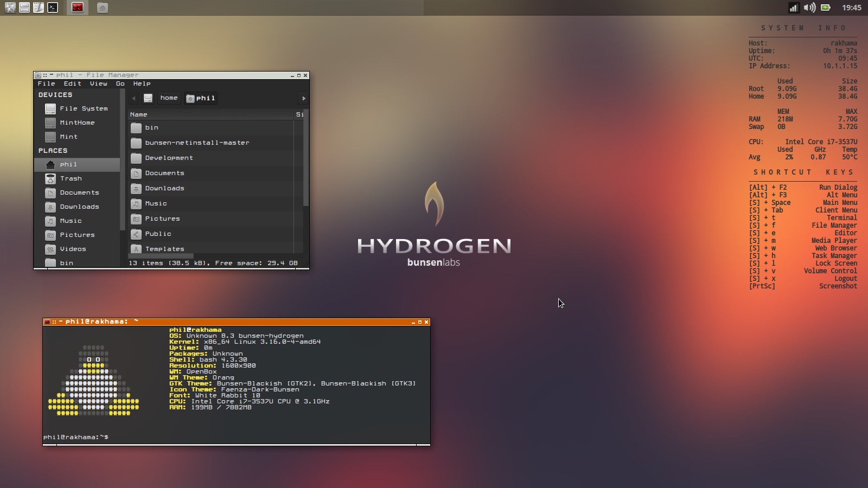Switch to the red terminal taskbar window
The width and height of the screenshot is (868, 488).
tap(78, 8)
